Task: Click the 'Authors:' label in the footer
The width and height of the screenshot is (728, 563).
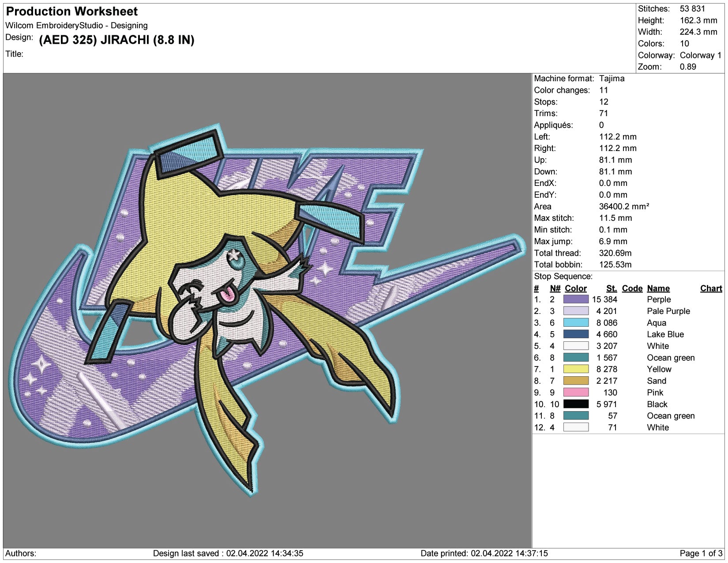Action: 21,553
